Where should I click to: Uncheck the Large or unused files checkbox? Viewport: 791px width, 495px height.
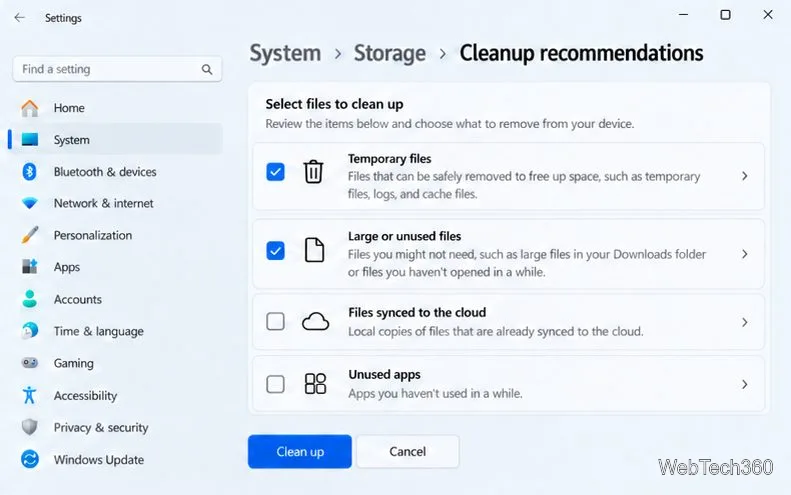tap(275, 250)
